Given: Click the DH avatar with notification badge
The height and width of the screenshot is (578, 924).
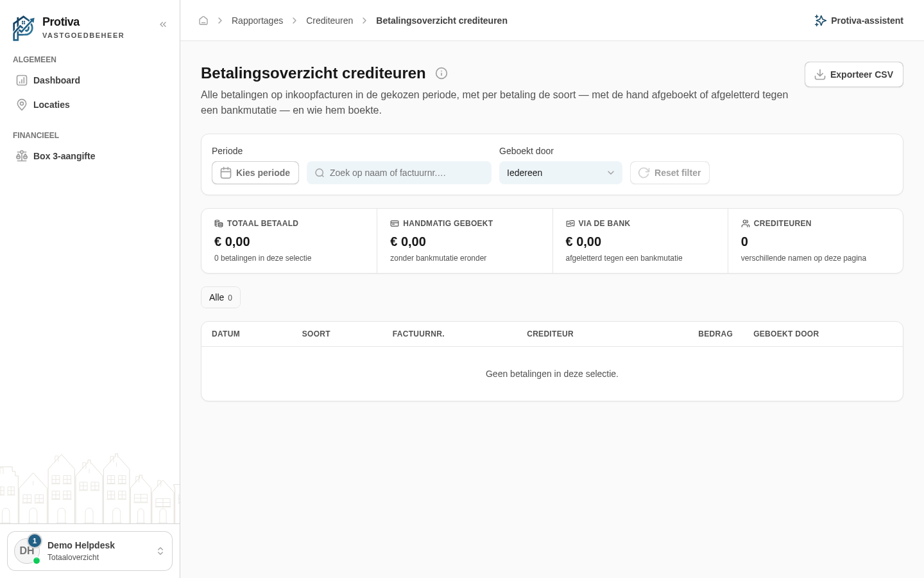Looking at the screenshot, I should point(27,551).
